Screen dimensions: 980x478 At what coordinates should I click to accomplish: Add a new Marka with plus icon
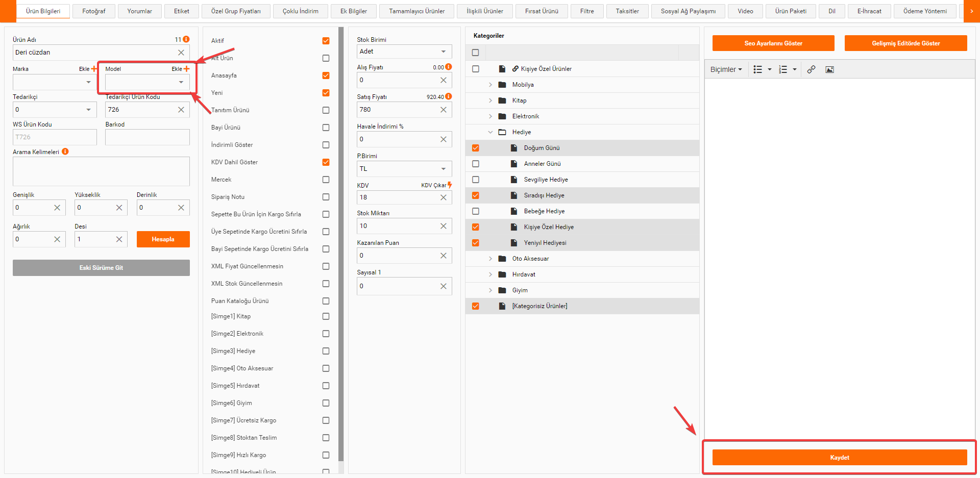click(x=94, y=69)
